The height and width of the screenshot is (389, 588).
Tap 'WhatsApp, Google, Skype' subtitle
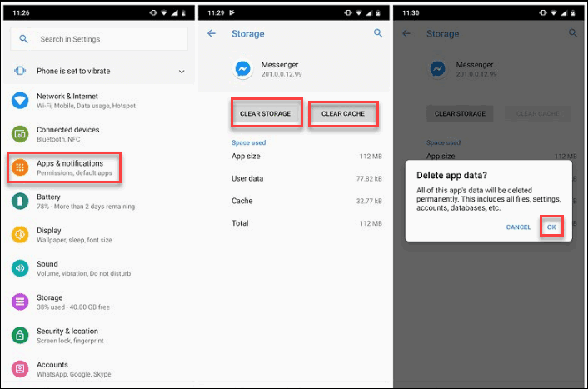(x=74, y=374)
